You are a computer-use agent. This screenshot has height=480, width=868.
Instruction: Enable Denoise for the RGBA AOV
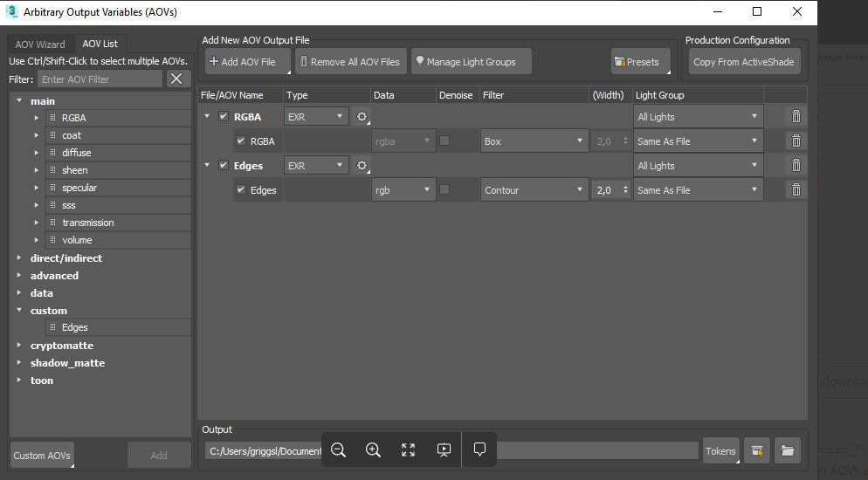(x=444, y=141)
